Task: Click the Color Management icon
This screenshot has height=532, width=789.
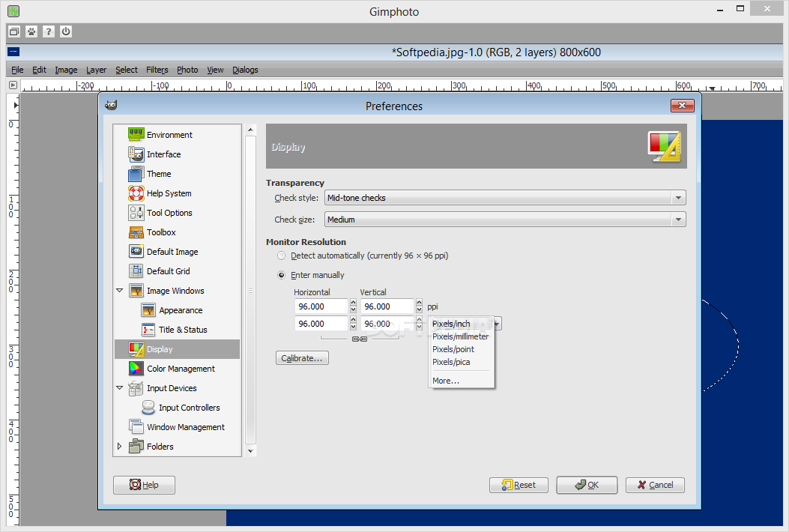Action: (136, 369)
